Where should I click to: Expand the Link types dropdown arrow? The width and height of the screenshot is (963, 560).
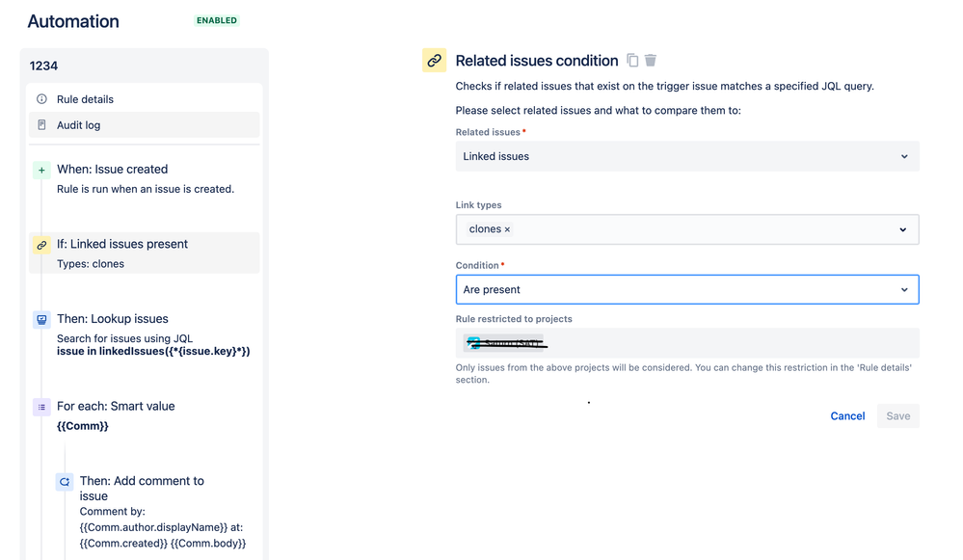tap(903, 229)
